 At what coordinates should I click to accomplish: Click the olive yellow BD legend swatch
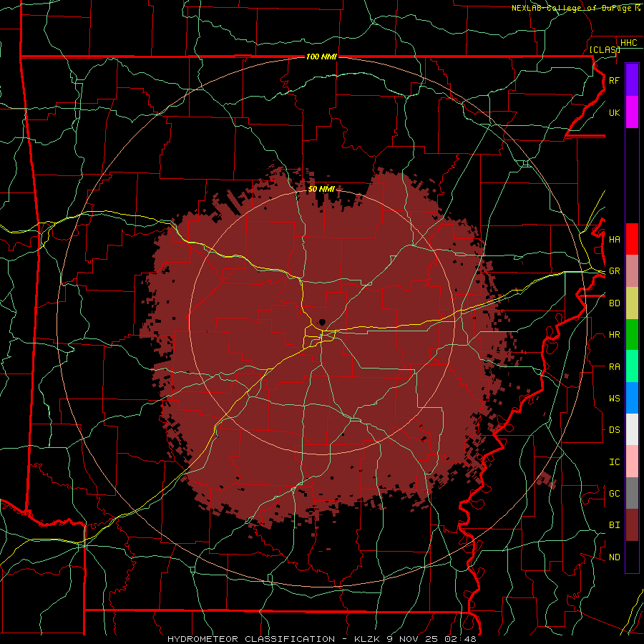(632, 303)
